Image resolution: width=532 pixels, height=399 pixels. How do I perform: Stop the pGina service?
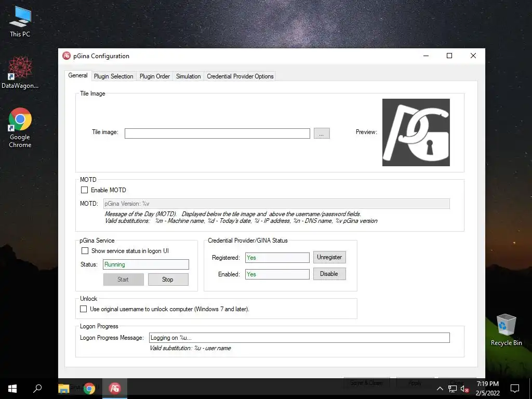click(x=168, y=280)
